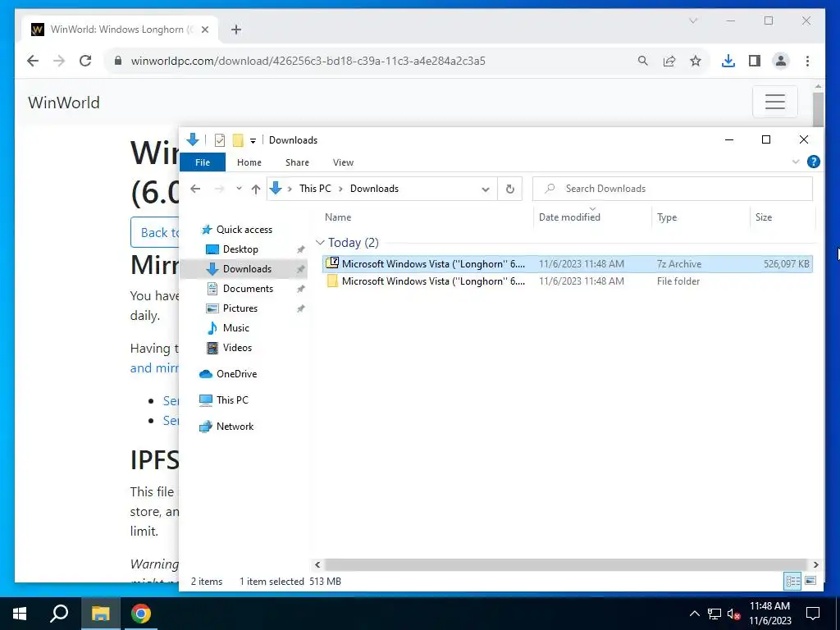Open the File ribbon tab

pyautogui.click(x=203, y=162)
